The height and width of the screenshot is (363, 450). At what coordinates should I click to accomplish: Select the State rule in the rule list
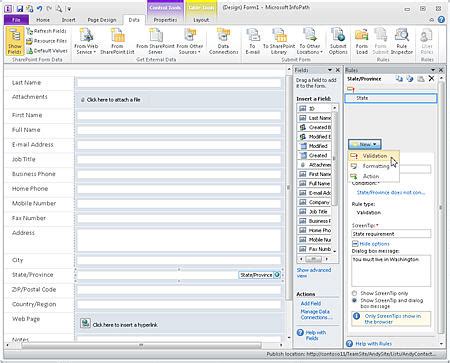click(x=391, y=98)
